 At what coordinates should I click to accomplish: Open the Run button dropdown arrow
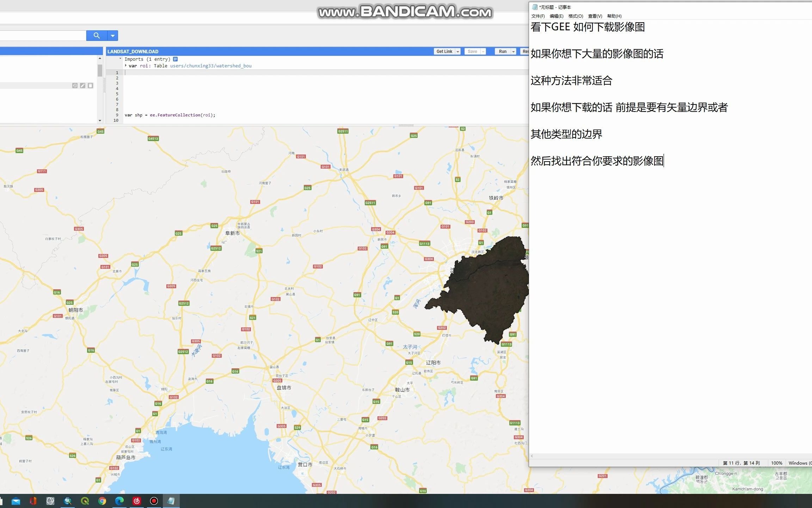point(513,51)
